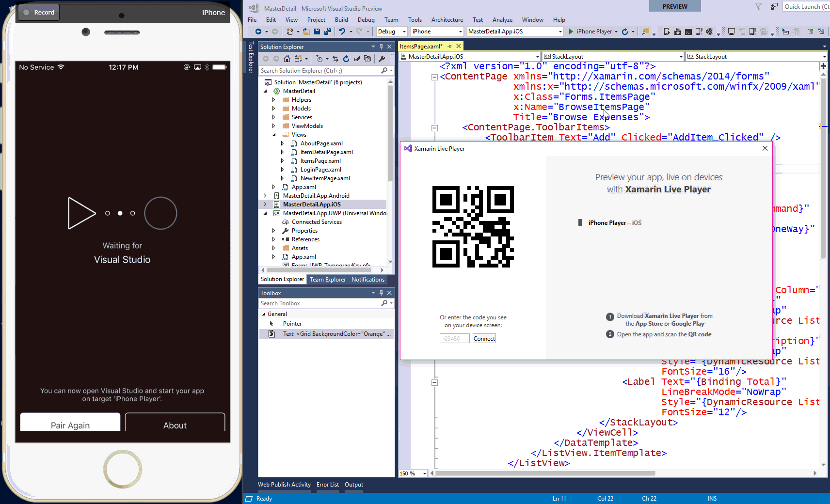Adjust the 150% zoom level control
Image resolution: width=830 pixels, height=504 pixels.
point(413,473)
